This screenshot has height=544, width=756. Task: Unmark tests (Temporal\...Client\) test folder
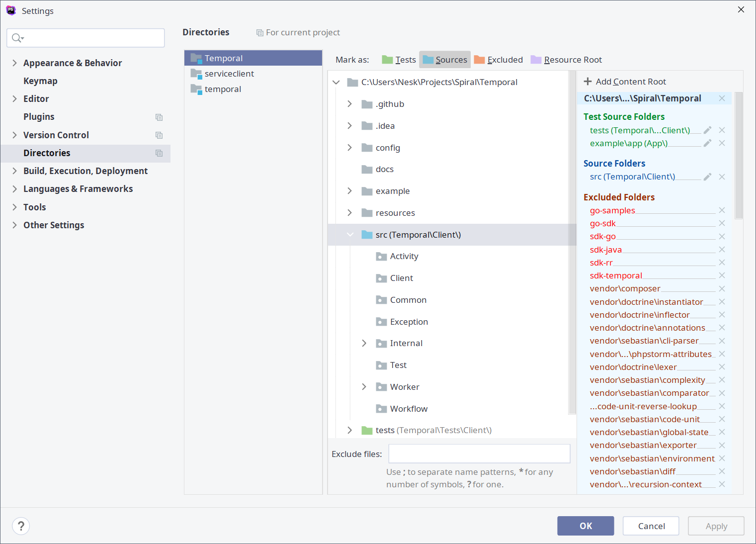click(x=722, y=130)
